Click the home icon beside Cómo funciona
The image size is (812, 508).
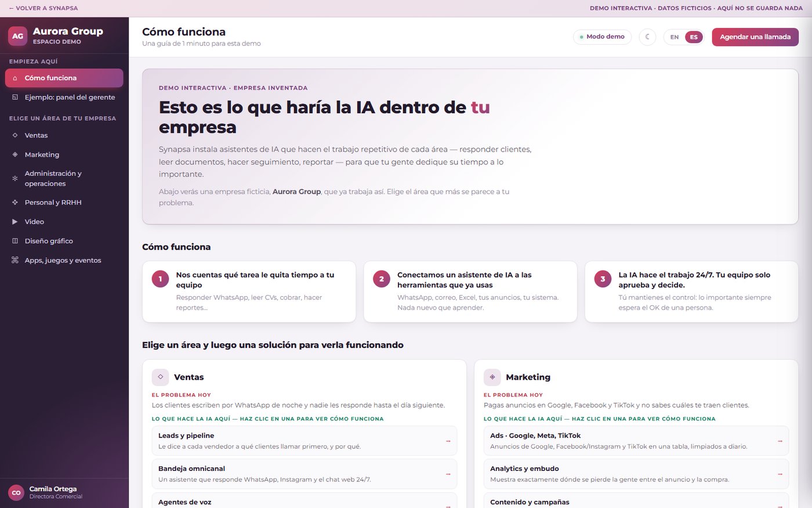15,78
